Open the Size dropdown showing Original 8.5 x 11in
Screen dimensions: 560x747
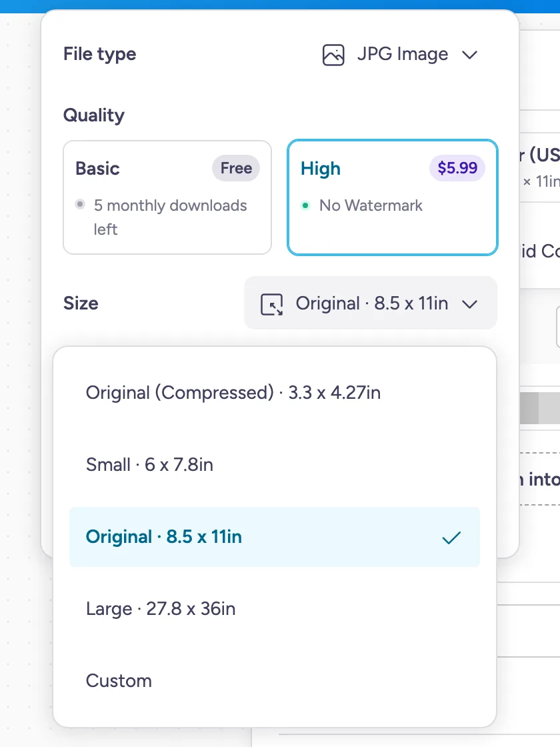click(x=371, y=303)
